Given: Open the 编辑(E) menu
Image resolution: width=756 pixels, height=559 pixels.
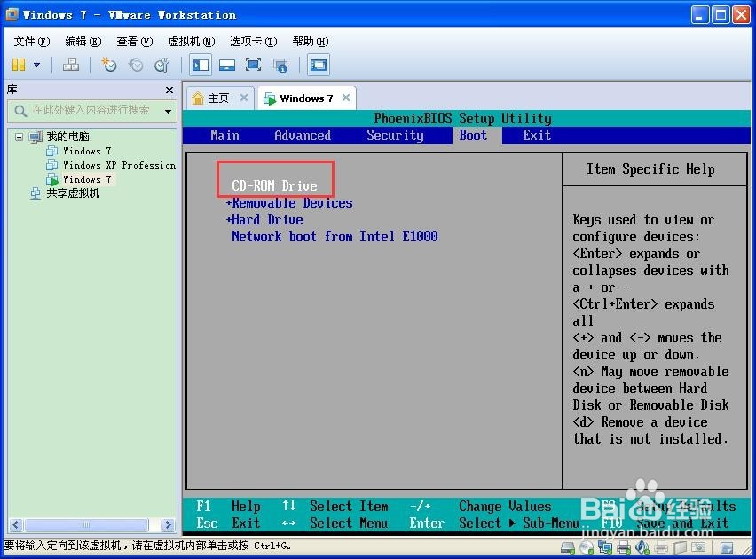Looking at the screenshot, I should click(83, 42).
